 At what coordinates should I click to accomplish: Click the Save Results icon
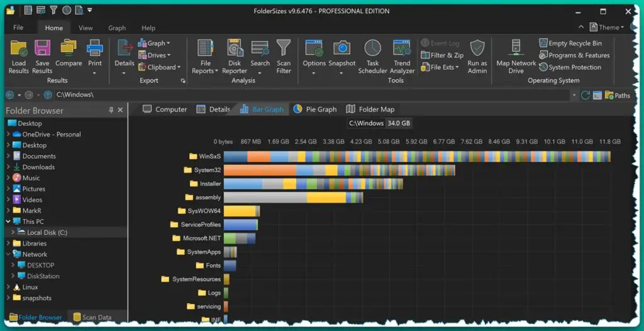point(42,49)
